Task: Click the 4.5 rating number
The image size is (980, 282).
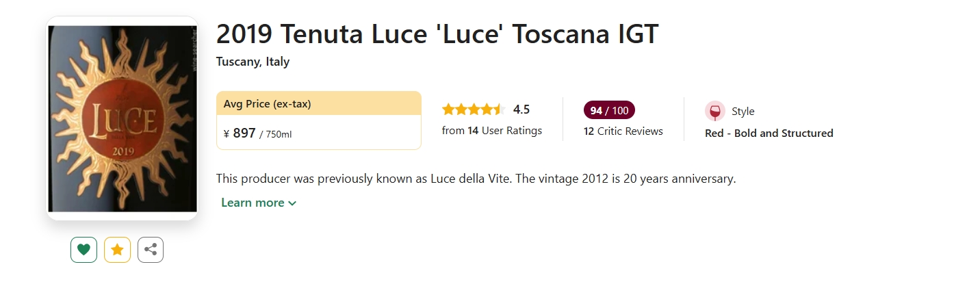Action: point(521,110)
